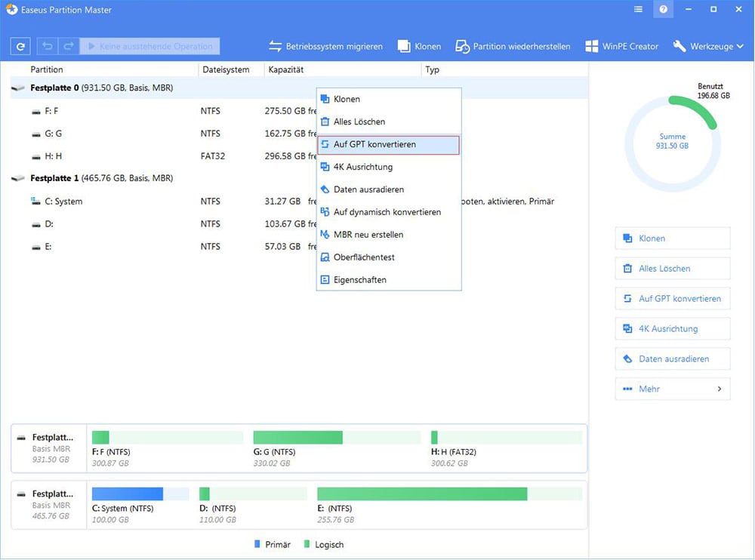This screenshot has height=560, width=755.
Task: Select Auf GPT konvertieren context menu entry
Action: click(x=389, y=145)
